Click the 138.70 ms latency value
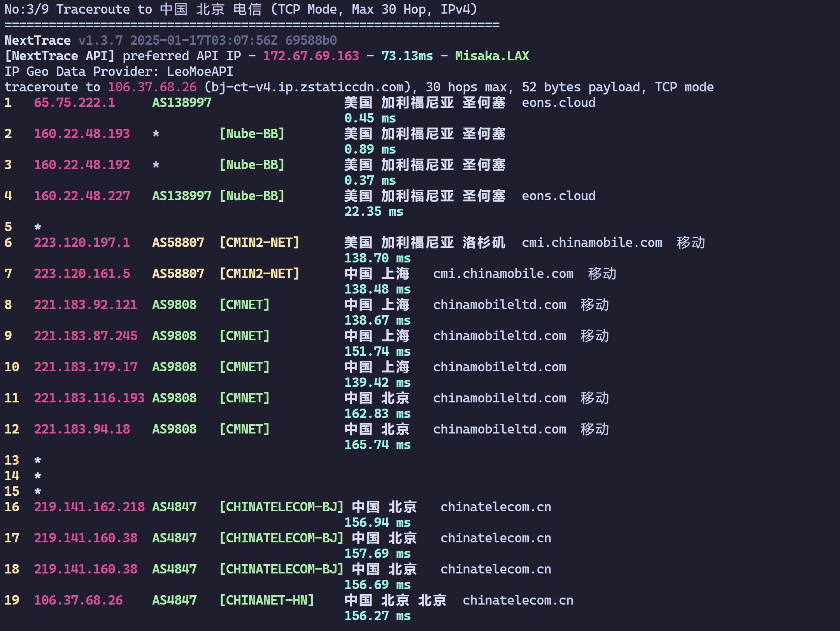 tap(377, 258)
